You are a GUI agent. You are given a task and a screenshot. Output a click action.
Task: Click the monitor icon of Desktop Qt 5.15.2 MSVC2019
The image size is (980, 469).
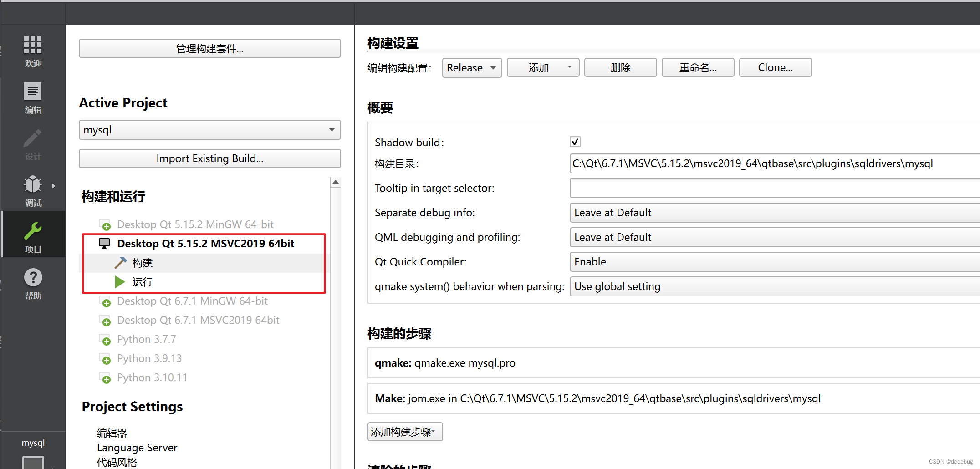coord(104,244)
